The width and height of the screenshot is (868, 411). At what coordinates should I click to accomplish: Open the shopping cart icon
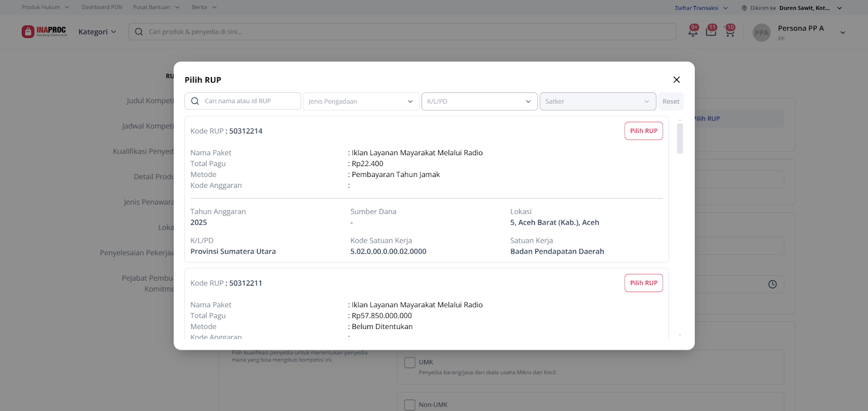(730, 32)
